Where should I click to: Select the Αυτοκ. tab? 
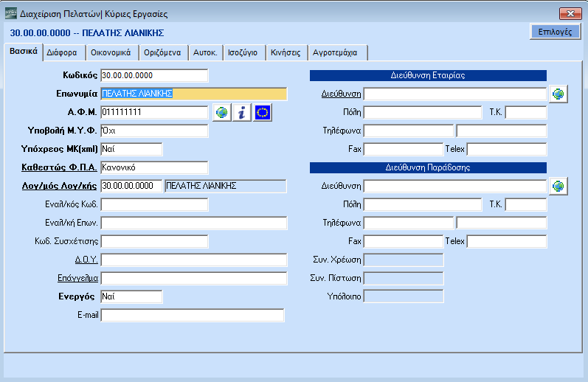(205, 53)
